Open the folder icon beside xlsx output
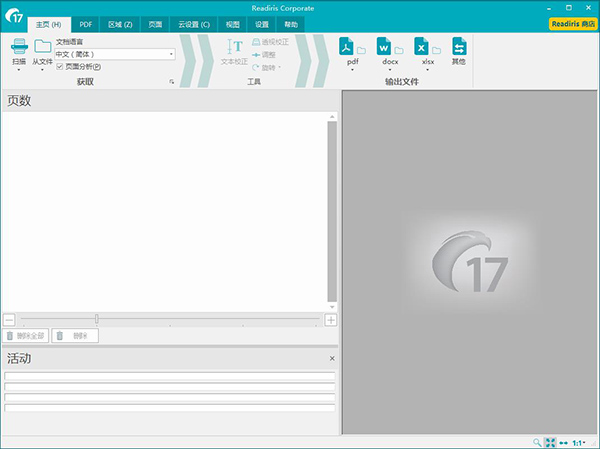 pos(436,50)
